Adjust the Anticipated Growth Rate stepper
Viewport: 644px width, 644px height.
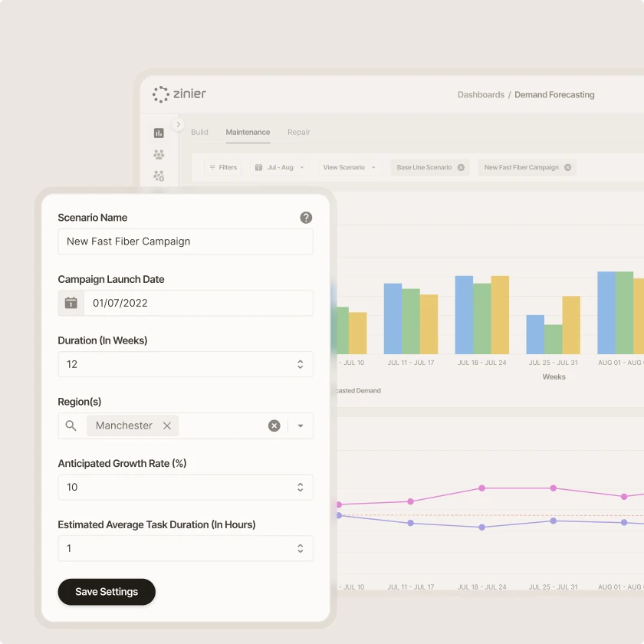point(301,487)
